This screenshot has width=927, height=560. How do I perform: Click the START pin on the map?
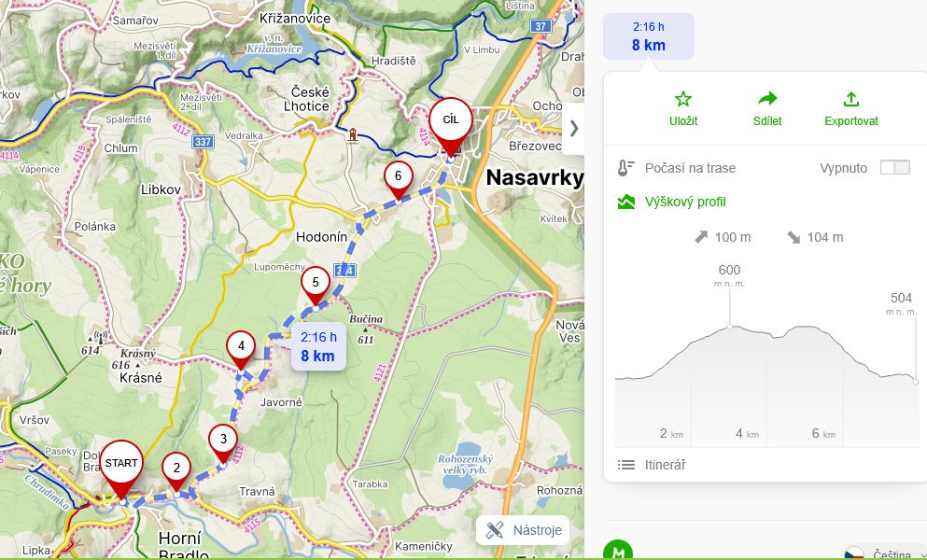tap(121, 465)
